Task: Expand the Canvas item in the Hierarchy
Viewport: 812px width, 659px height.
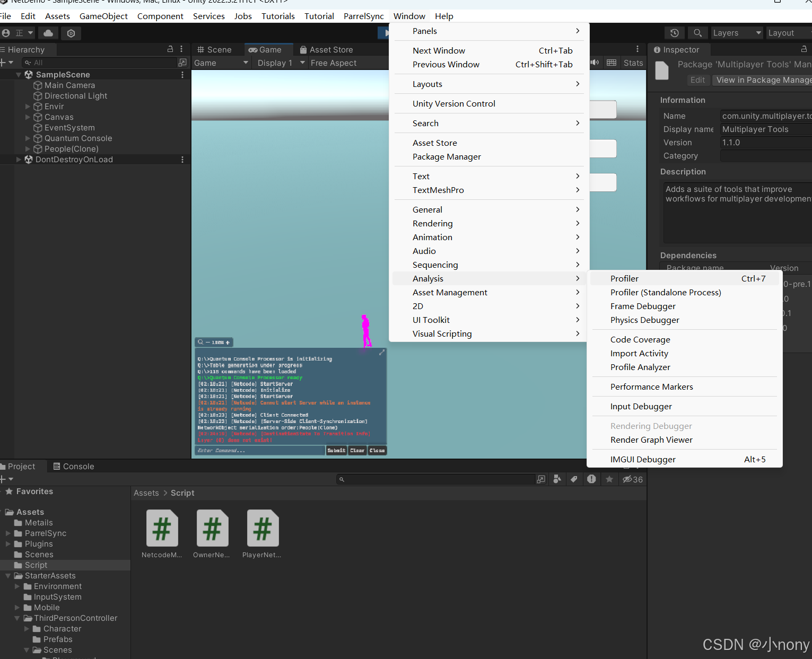Action: (27, 117)
